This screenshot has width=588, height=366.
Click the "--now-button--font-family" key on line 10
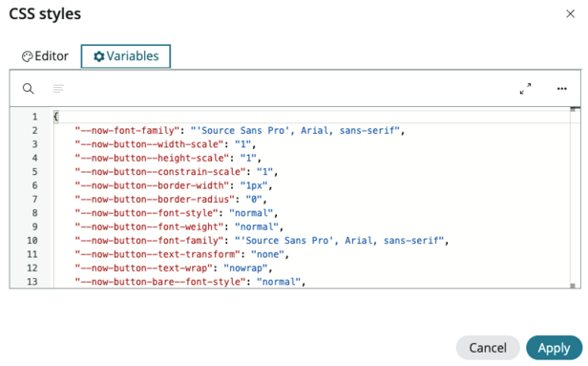click(149, 241)
